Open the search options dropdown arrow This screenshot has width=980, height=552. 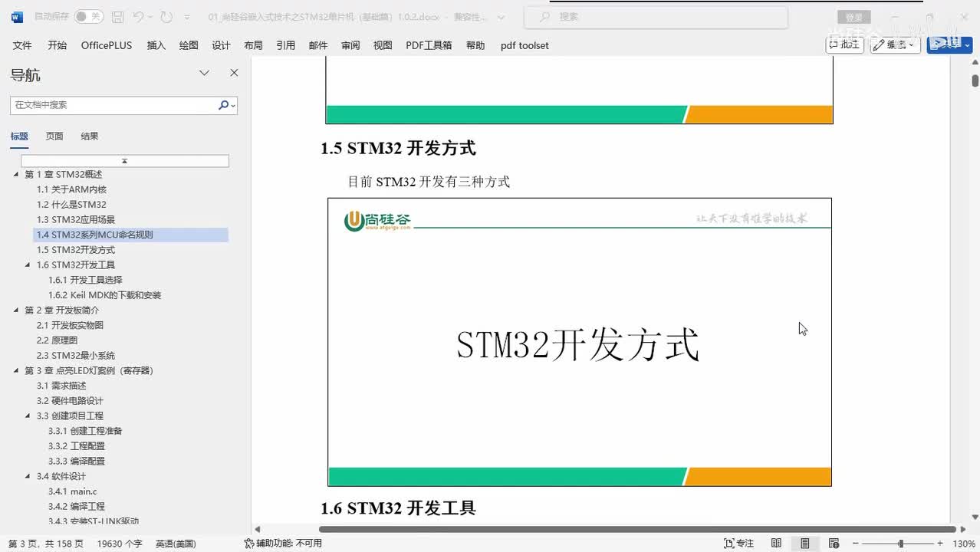click(x=233, y=106)
